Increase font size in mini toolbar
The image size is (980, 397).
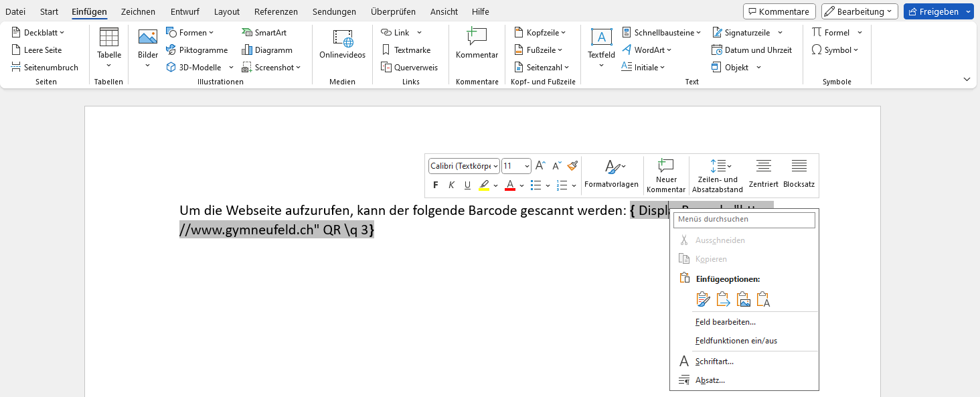540,165
